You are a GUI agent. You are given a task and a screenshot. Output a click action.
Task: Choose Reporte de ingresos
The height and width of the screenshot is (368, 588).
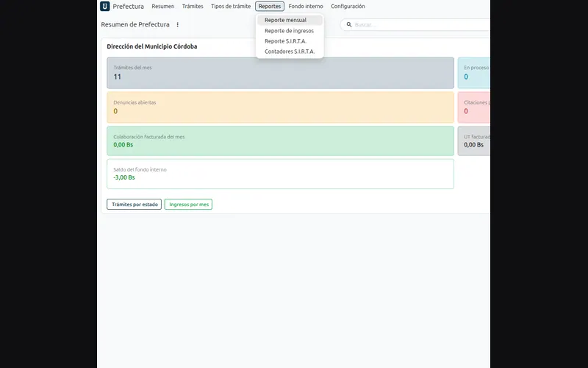coord(290,31)
